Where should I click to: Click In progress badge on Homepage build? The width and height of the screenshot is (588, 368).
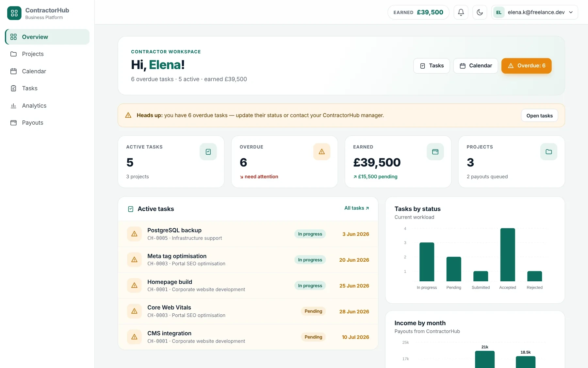pyautogui.click(x=310, y=286)
